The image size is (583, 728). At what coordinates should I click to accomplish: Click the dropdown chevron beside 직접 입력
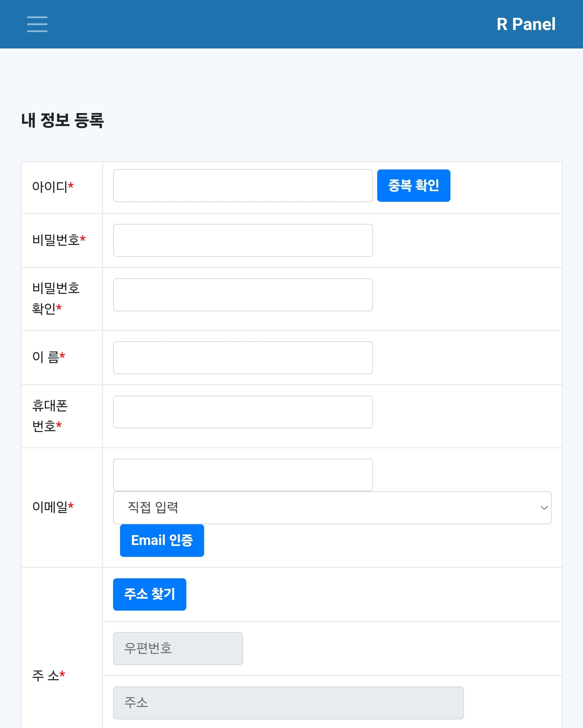pos(544,508)
